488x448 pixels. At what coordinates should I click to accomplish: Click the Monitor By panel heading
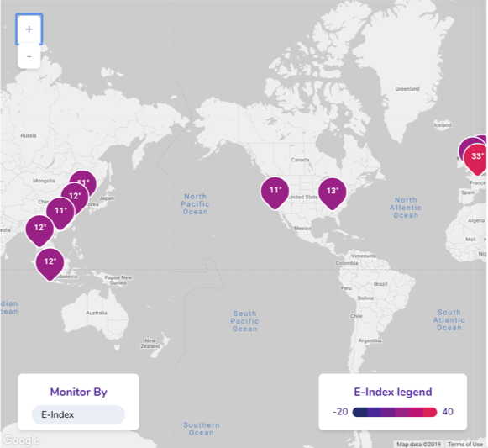pos(78,392)
